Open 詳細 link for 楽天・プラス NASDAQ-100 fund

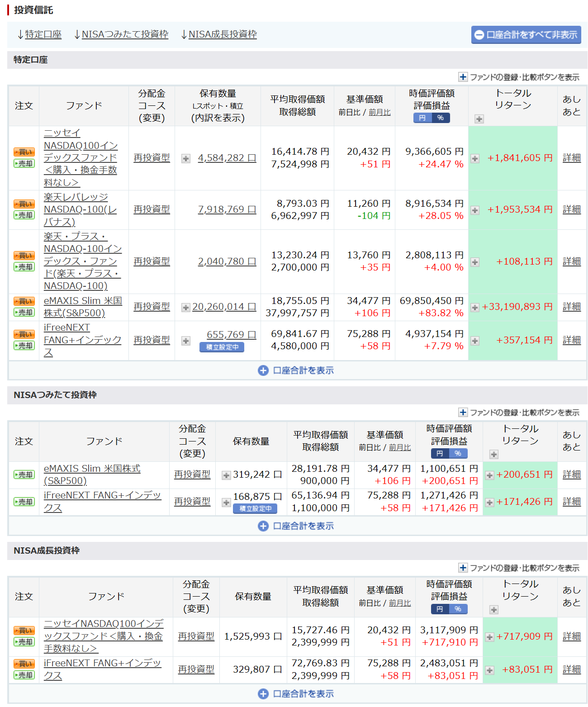(x=571, y=261)
